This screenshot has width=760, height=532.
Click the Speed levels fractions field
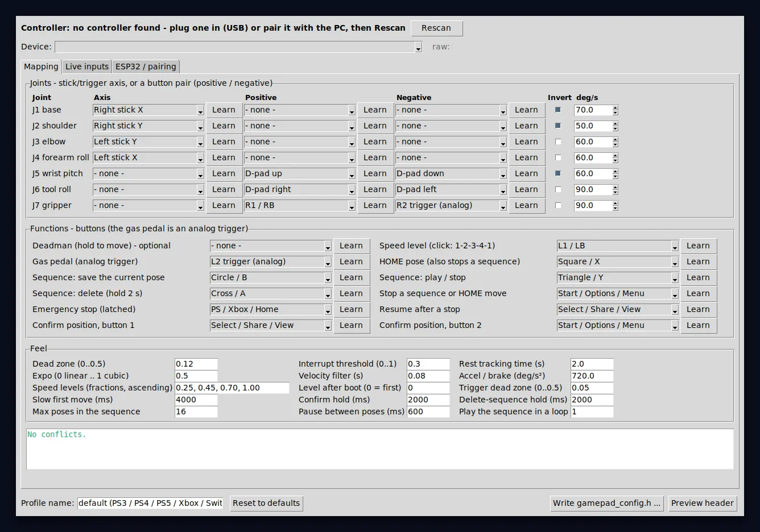coord(232,388)
